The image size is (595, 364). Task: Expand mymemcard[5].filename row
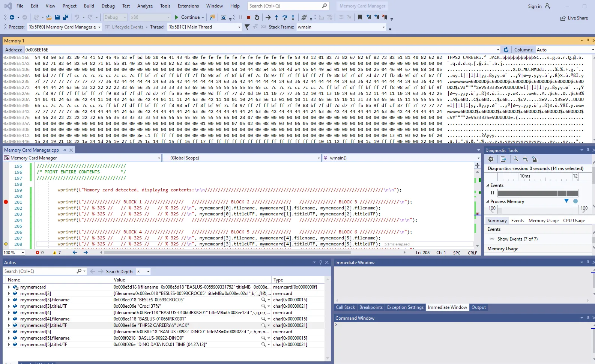[9, 338]
